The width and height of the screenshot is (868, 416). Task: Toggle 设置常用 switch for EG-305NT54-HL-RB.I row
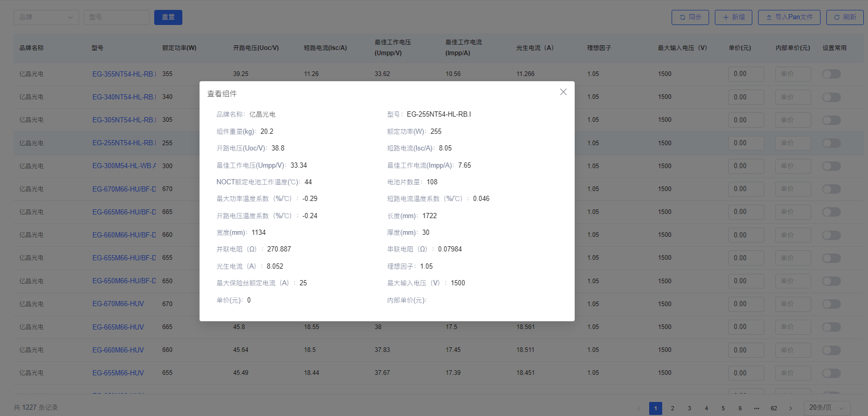tap(832, 120)
